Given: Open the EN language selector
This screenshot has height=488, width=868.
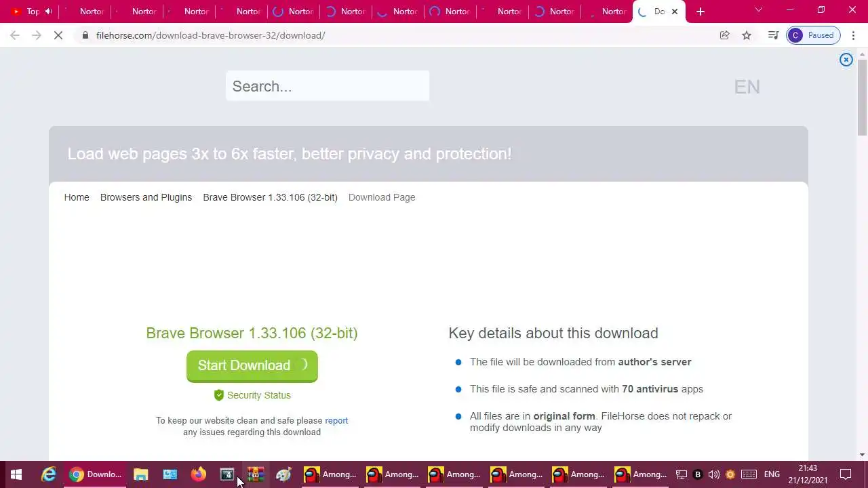Looking at the screenshot, I should (747, 87).
